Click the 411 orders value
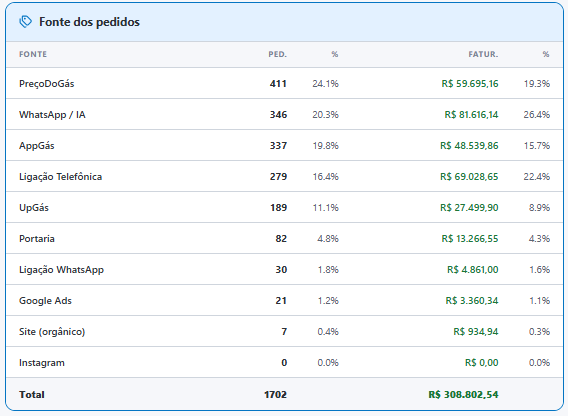 click(x=278, y=84)
